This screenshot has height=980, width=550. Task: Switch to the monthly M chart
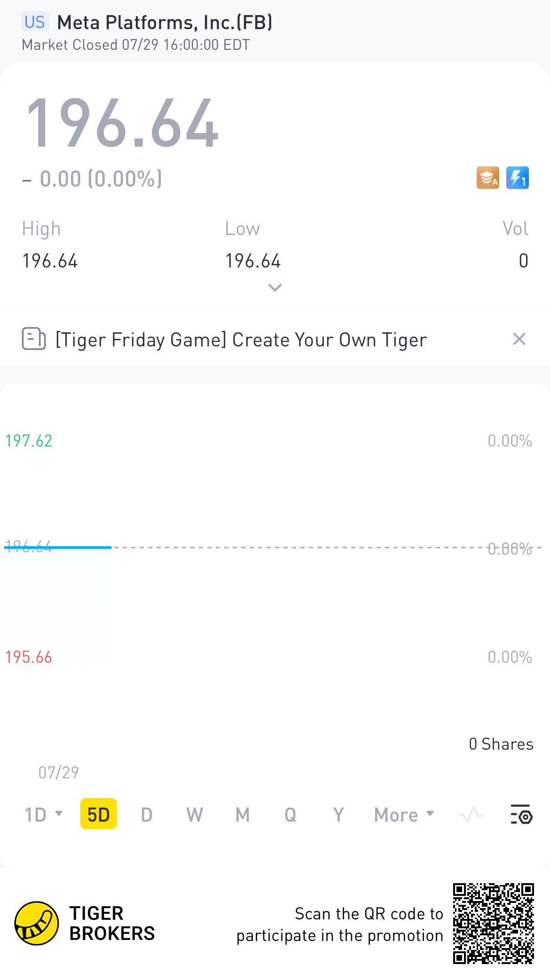[243, 815]
